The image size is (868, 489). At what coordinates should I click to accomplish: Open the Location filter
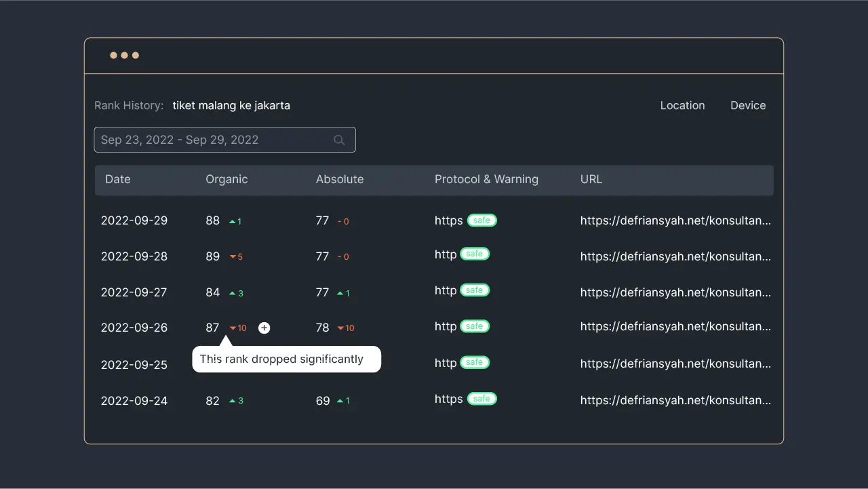[682, 106]
